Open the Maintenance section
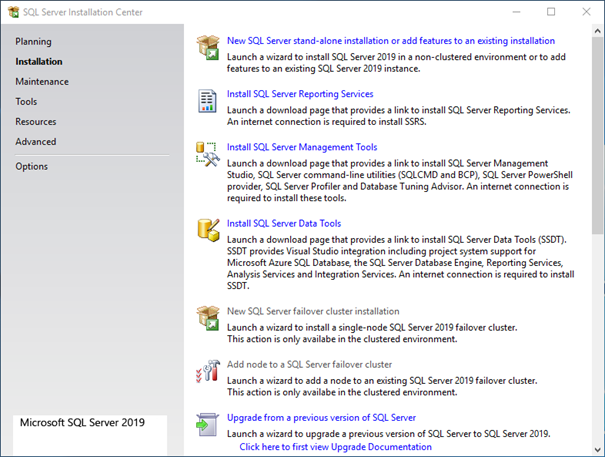 pos(42,82)
